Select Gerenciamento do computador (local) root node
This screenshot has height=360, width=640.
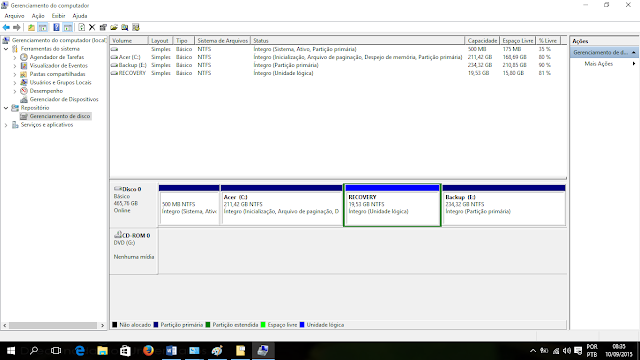(x=59, y=40)
